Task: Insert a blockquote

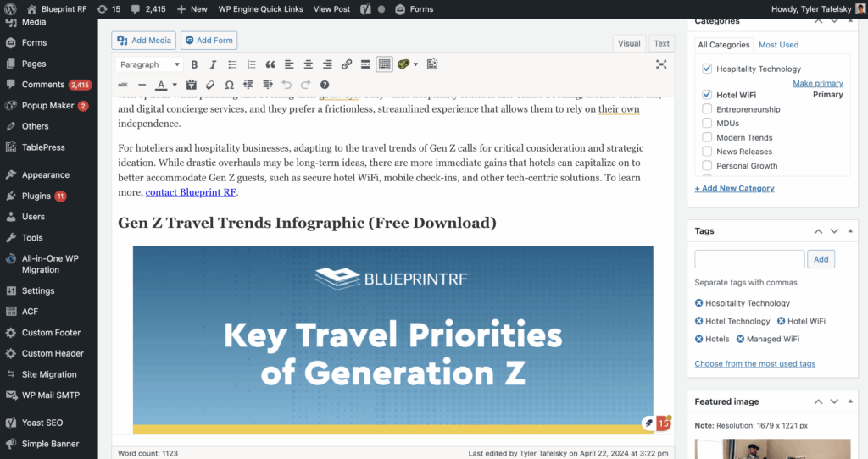Action: point(270,64)
